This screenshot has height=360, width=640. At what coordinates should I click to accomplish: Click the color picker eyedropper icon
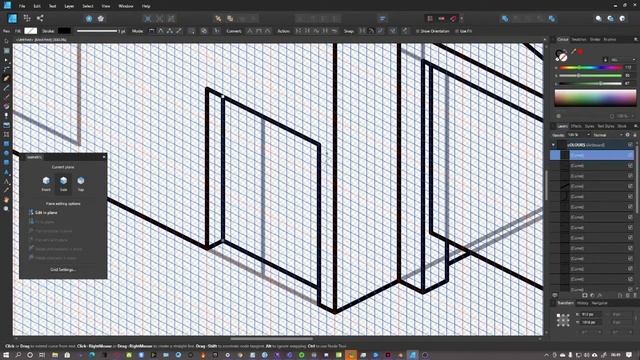[573, 52]
